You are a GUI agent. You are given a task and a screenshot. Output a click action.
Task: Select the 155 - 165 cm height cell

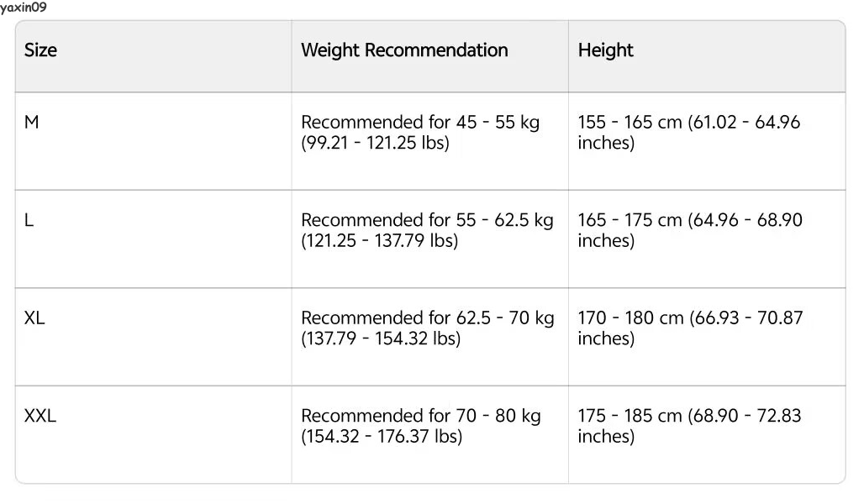click(x=689, y=133)
